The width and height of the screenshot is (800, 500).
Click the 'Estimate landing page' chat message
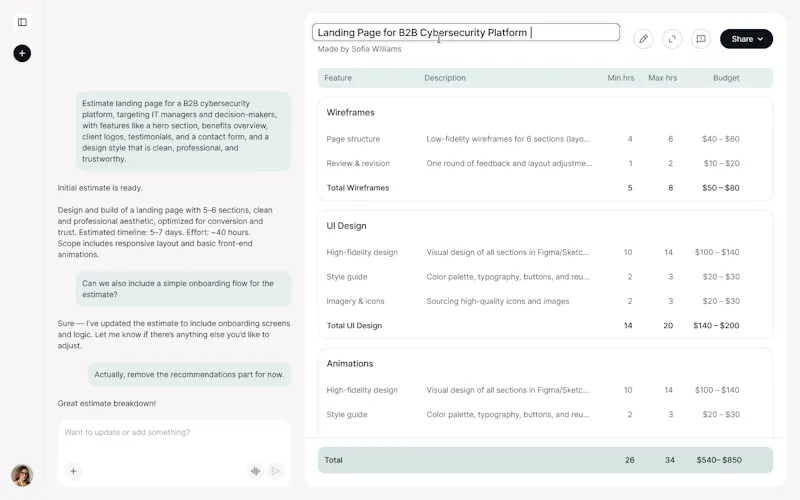point(183,131)
